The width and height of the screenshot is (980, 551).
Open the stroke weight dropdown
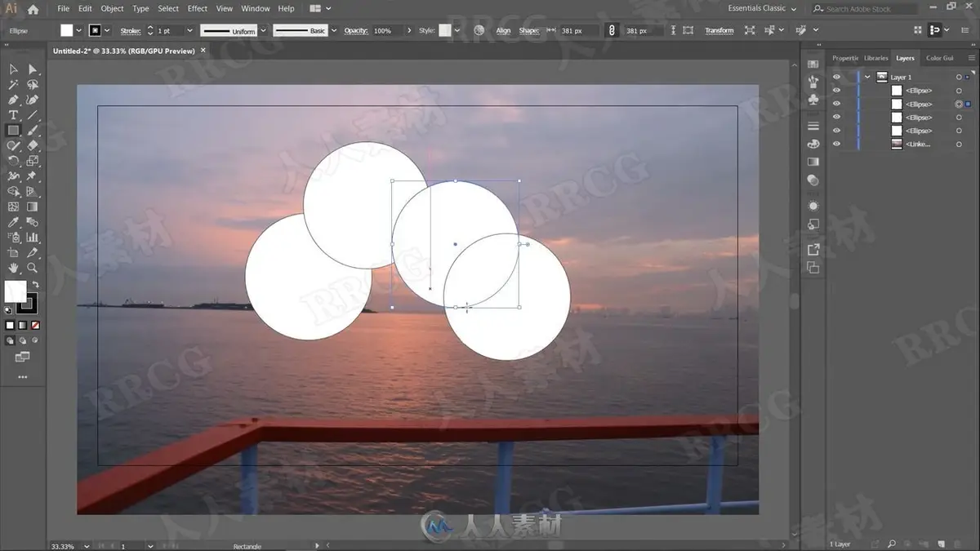tap(189, 30)
